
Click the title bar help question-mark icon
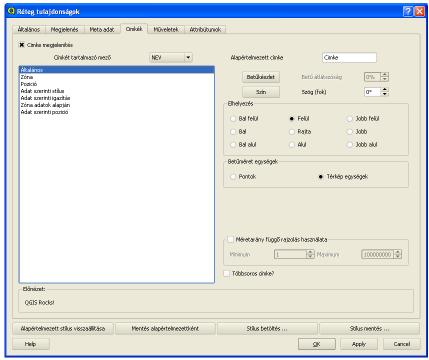click(x=408, y=12)
